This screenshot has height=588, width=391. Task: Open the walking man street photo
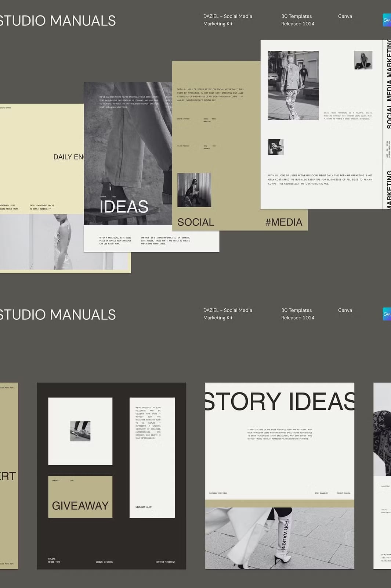(x=293, y=85)
